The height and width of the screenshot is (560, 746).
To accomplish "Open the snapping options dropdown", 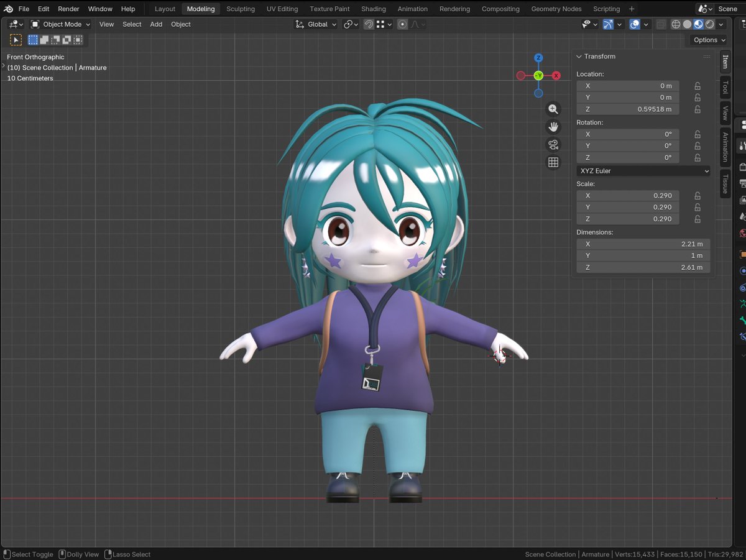I will tap(385, 24).
